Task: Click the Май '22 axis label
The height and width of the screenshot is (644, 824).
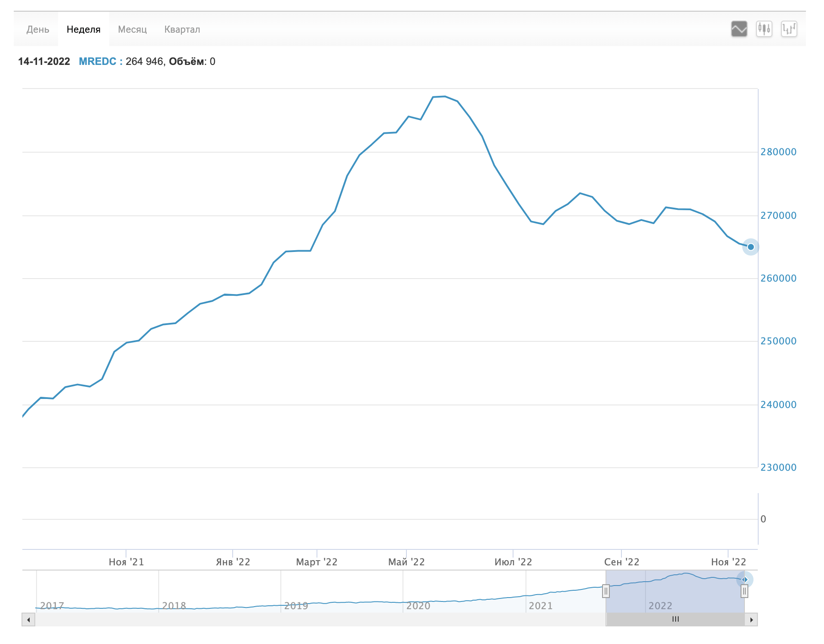Action: click(406, 562)
